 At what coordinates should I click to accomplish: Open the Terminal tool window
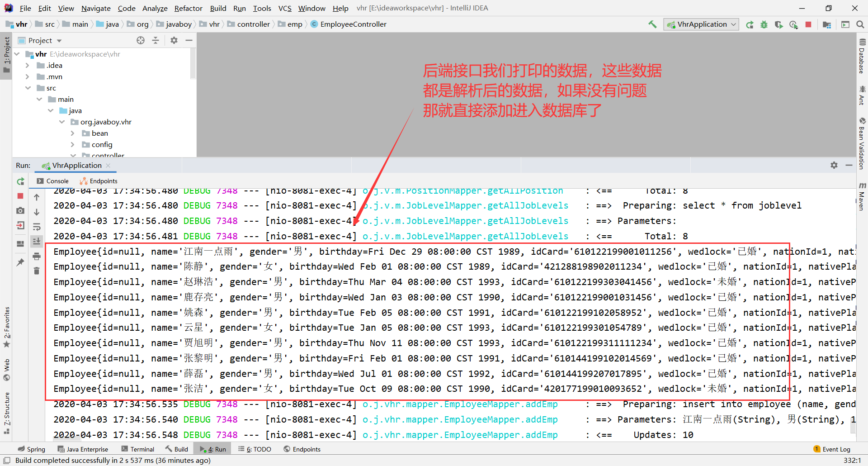point(138,449)
